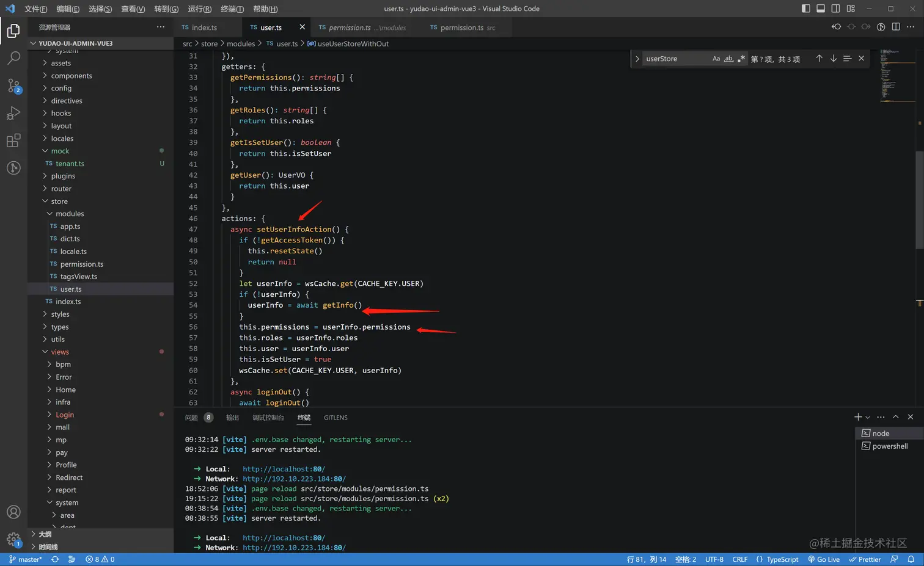The image size is (924, 566).
Task: Switch to the GITLENS panel tab
Action: [x=335, y=418]
